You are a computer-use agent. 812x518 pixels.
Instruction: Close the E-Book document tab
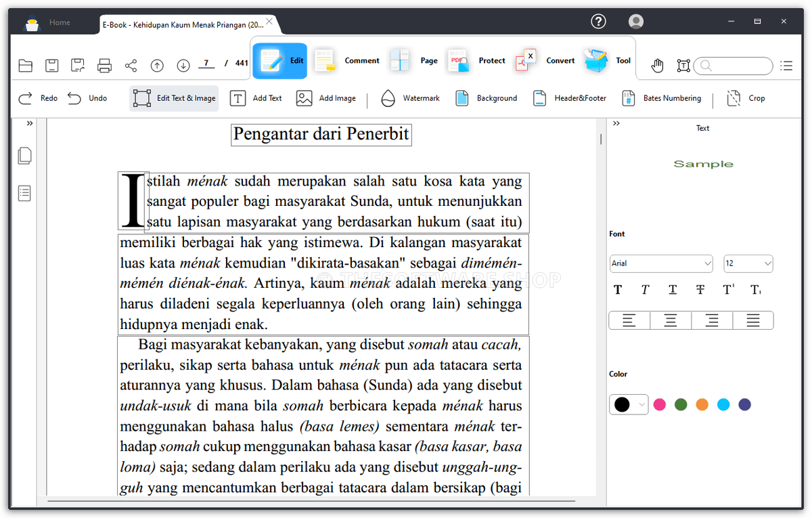point(269,22)
